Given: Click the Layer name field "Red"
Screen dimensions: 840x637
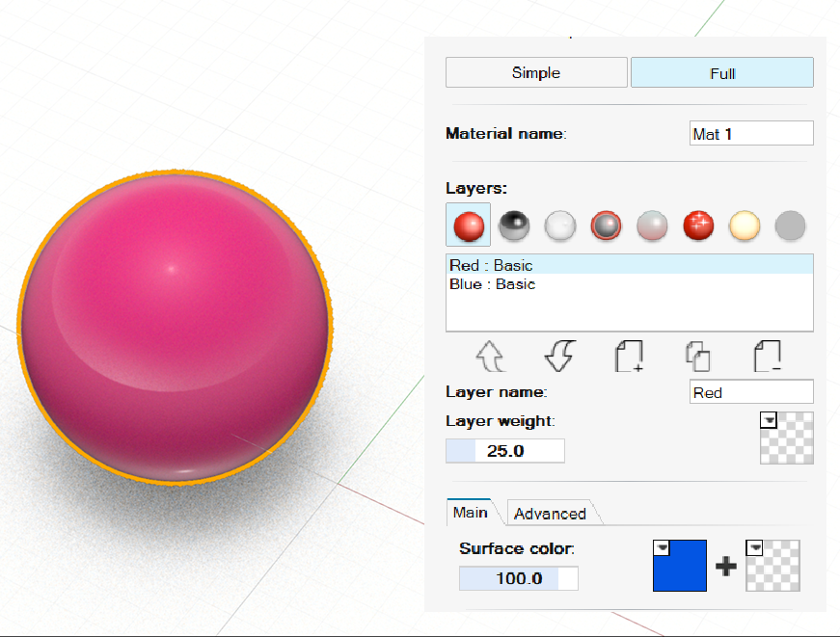Looking at the screenshot, I should point(751,392).
